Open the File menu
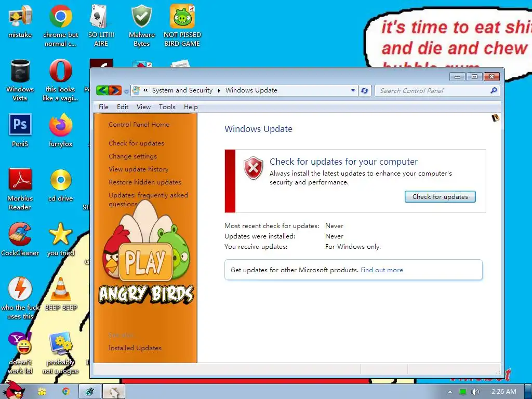The width and height of the screenshot is (532, 399). tap(103, 107)
